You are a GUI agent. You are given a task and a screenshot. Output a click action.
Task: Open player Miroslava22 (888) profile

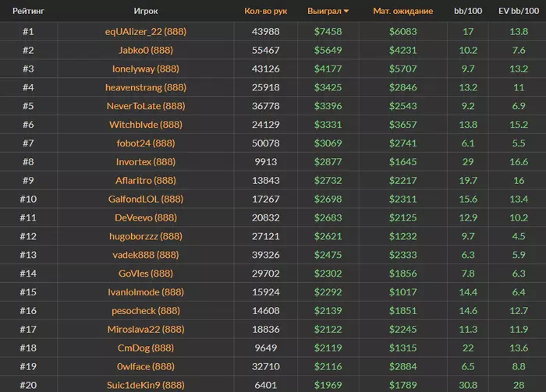click(x=146, y=330)
